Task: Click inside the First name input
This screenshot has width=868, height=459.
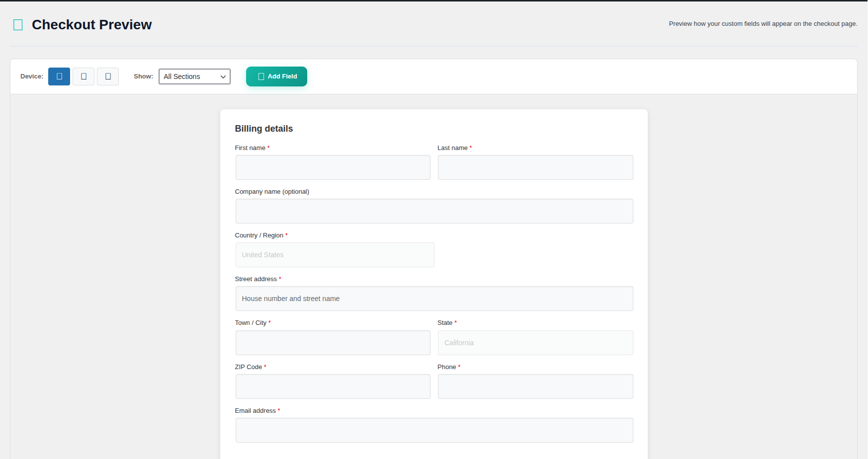Action: pos(333,167)
